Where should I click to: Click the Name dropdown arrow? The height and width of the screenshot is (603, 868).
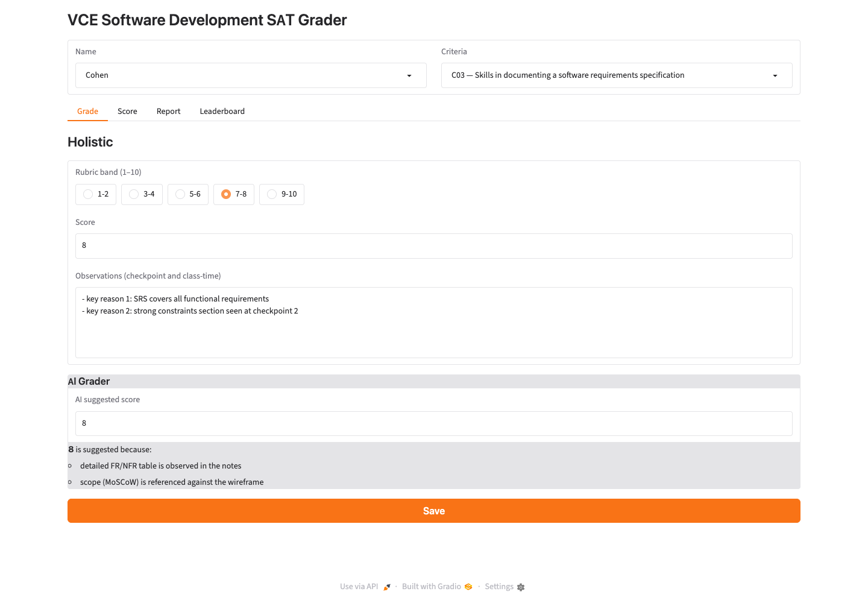[x=409, y=76]
